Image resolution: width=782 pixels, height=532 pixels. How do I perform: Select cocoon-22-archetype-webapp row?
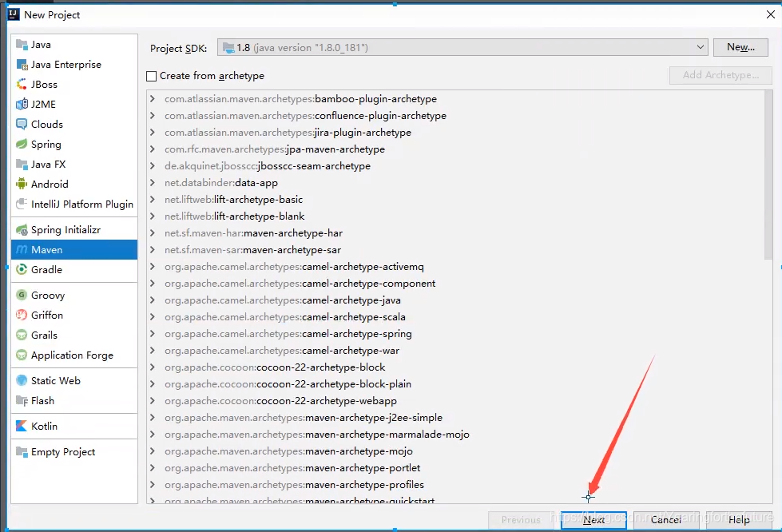point(455,401)
